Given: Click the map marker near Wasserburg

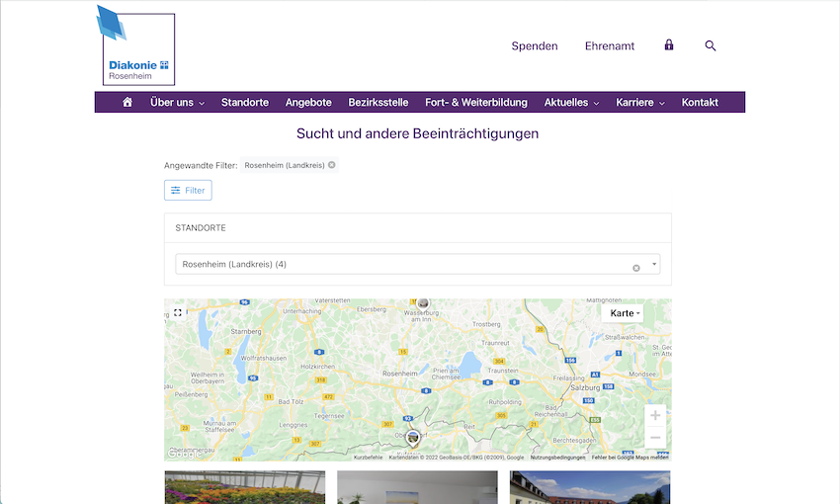Looking at the screenshot, I should tap(423, 302).
